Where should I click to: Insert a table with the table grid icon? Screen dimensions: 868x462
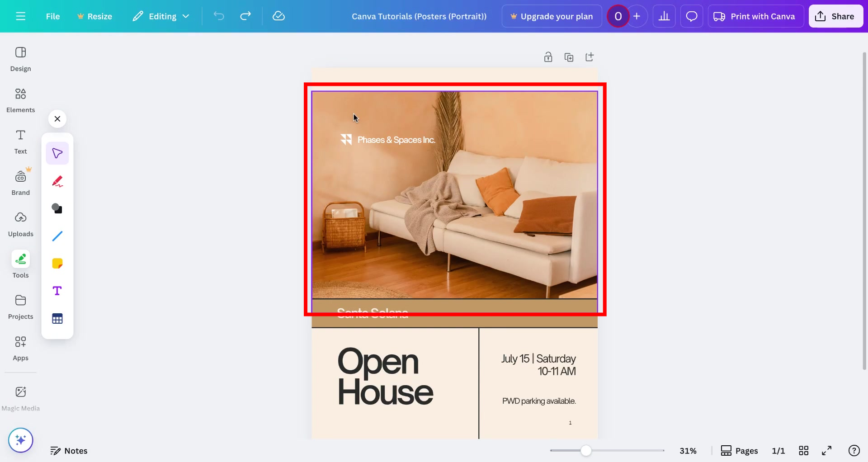(x=57, y=318)
